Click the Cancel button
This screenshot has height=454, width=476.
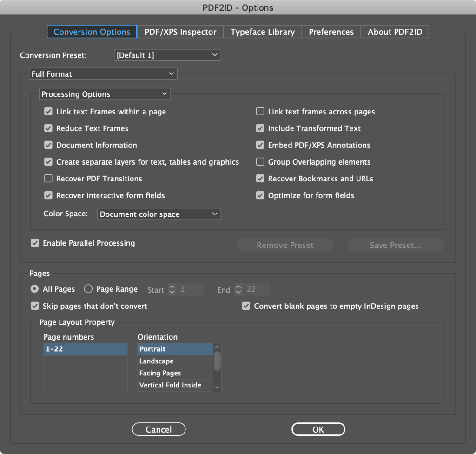(159, 429)
